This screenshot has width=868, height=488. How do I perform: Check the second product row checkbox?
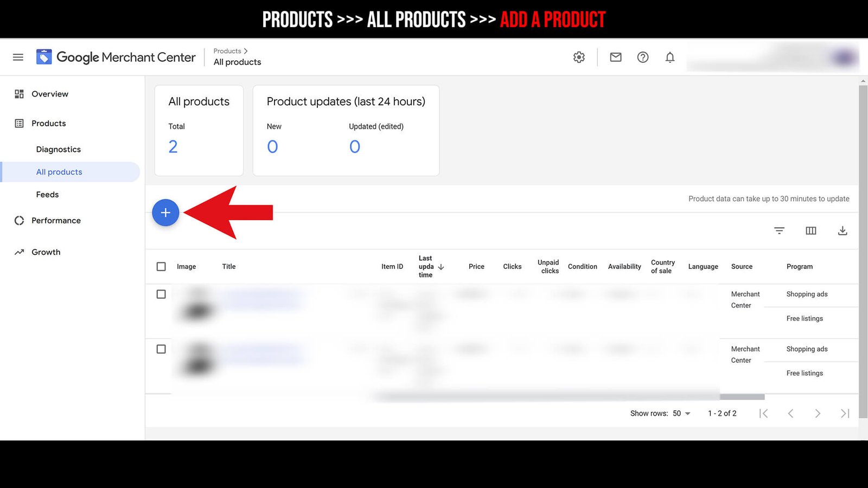pyautogui.click(x=161, y=349)
